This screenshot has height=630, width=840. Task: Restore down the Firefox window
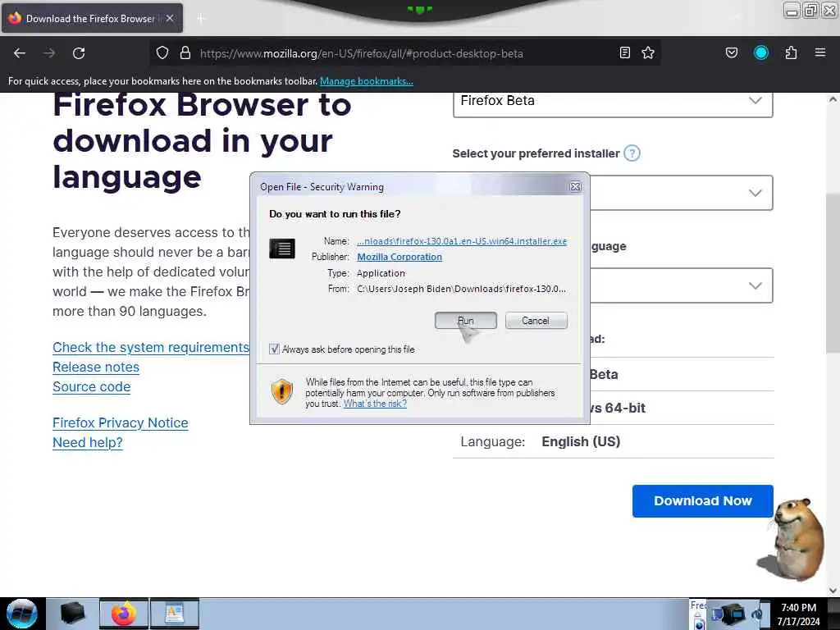pyautogui.click(x=811, y=10)
